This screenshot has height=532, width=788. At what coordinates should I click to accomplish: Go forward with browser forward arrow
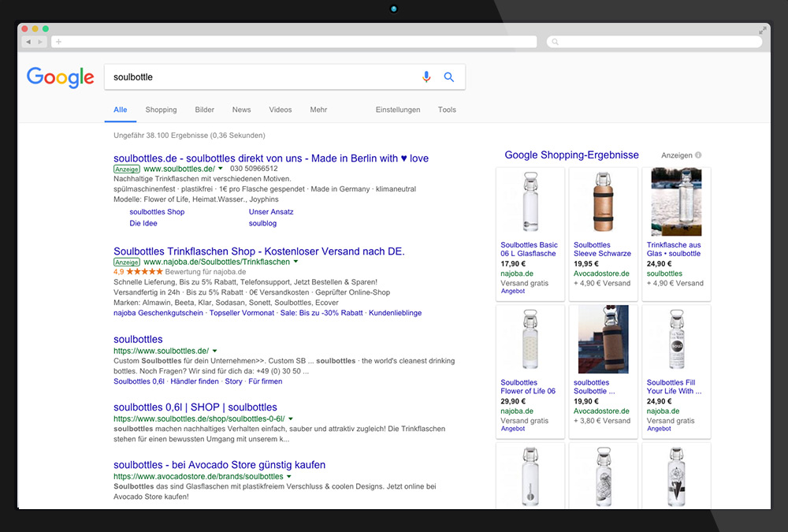pyautogui.click(x=41, y=42)
